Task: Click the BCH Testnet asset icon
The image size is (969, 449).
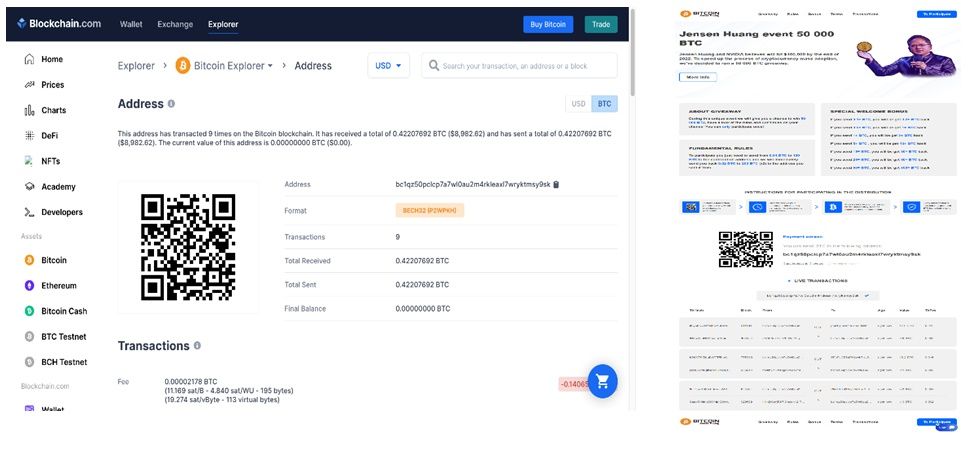Action: tap(29, 362)
